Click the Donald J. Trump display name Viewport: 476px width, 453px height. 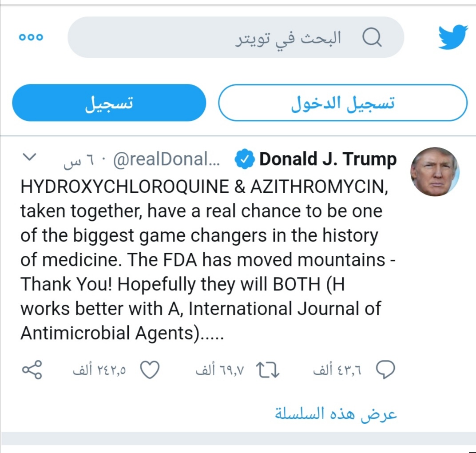pos(328,159)
